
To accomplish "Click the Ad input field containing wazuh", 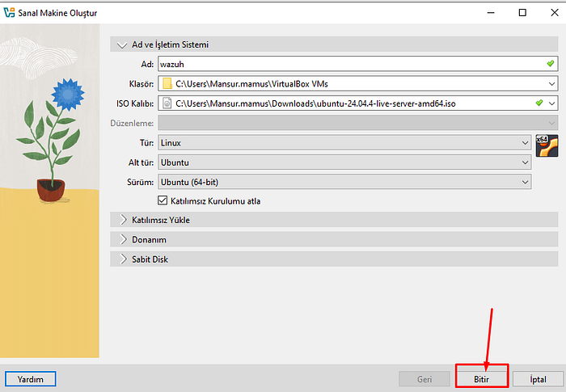I will coord(357,64).
